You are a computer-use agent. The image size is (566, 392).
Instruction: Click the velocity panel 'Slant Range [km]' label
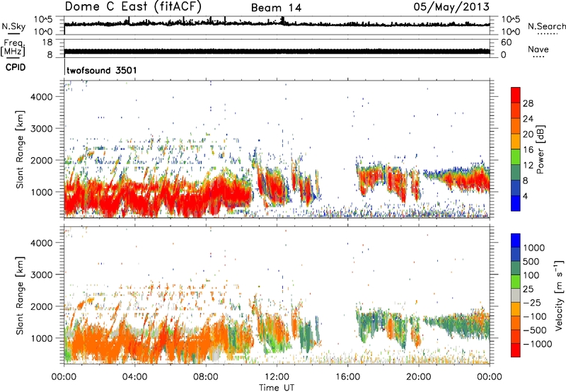coord(20,296)
